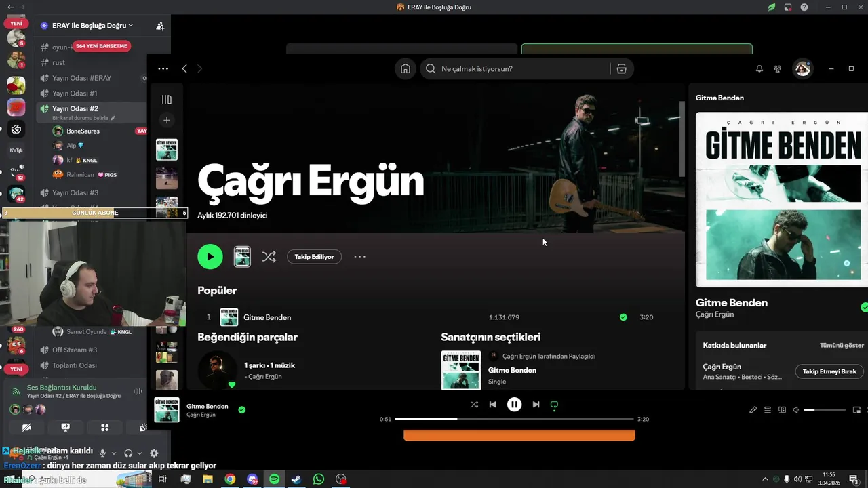Open Friend Activity icon in Spotify
868x488 pixels.
(x=778, y=68)
